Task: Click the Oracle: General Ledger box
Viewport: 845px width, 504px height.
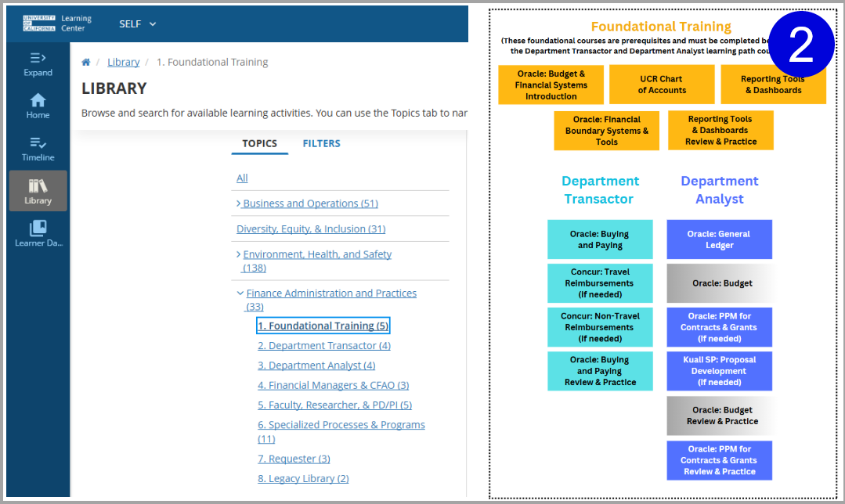Action: pos(720,239)
